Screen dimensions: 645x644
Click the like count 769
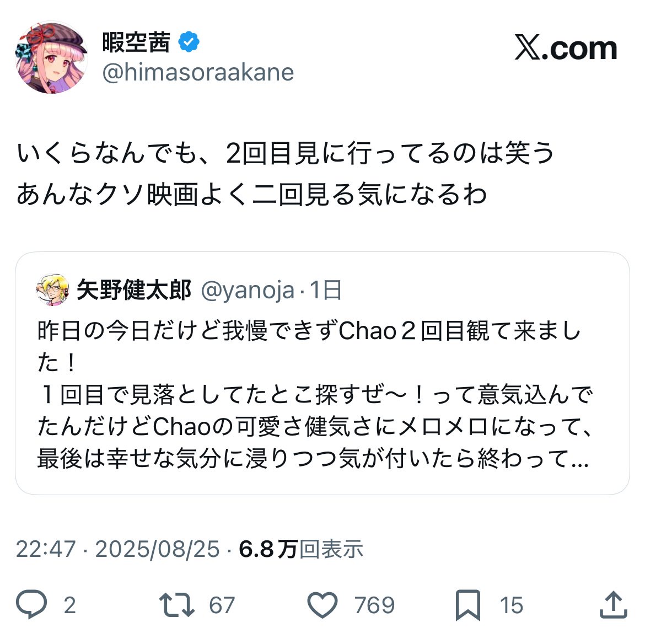pyautogui.click(x=375, y=605)
